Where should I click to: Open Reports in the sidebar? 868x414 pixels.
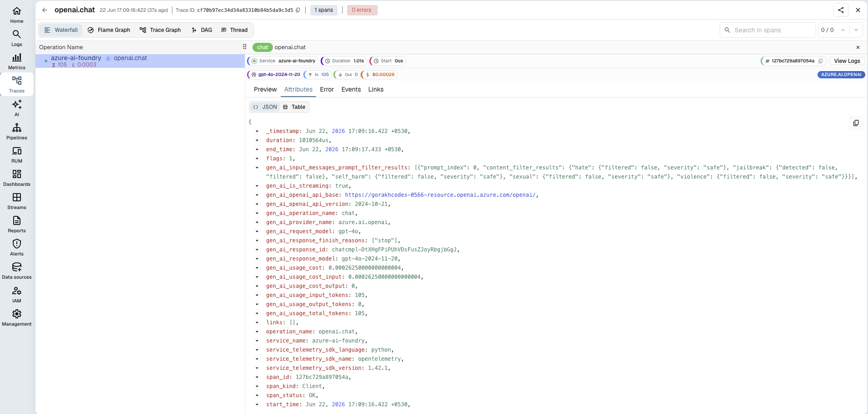[17, 224]
